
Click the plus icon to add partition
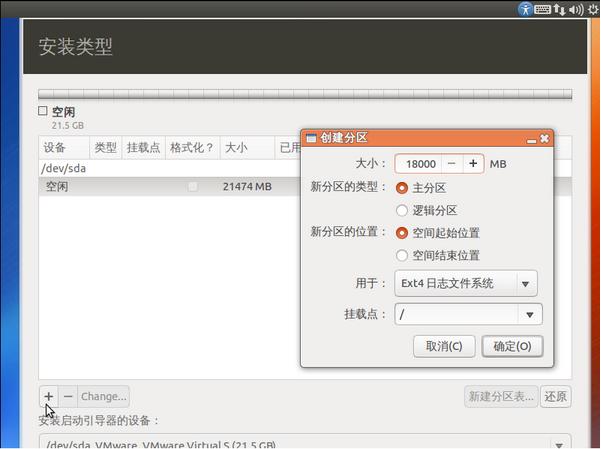pyautogui.click(x=50, y=396)
